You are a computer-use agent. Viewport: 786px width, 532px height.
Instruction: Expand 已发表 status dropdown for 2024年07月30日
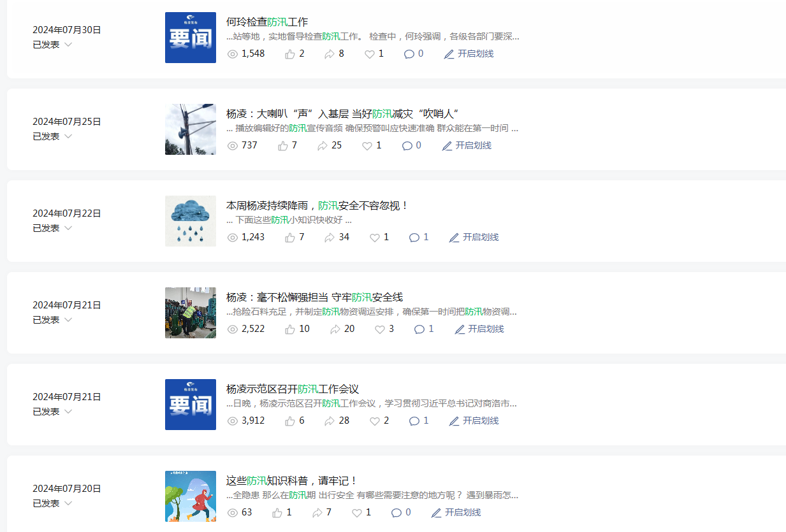68,45
